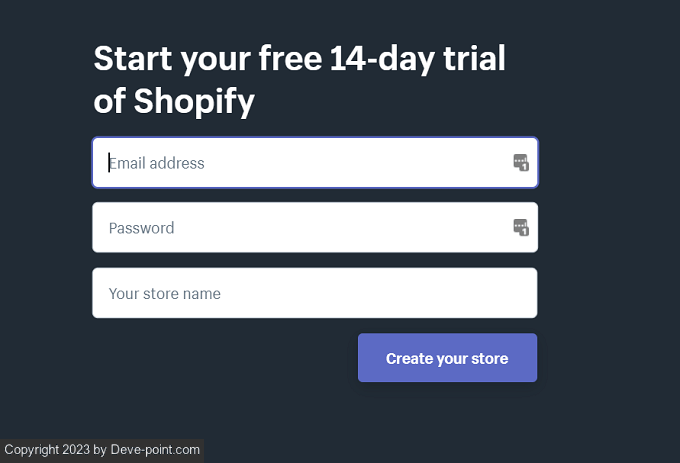Click the blinking text cursor in Email field

point(109,163)
